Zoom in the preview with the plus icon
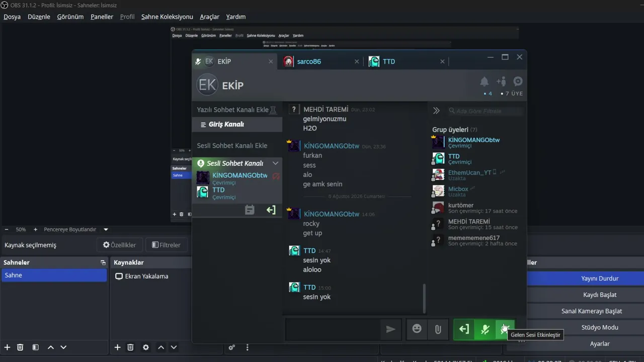This screenshot has height=362, width=644. [x=35, y=229]
